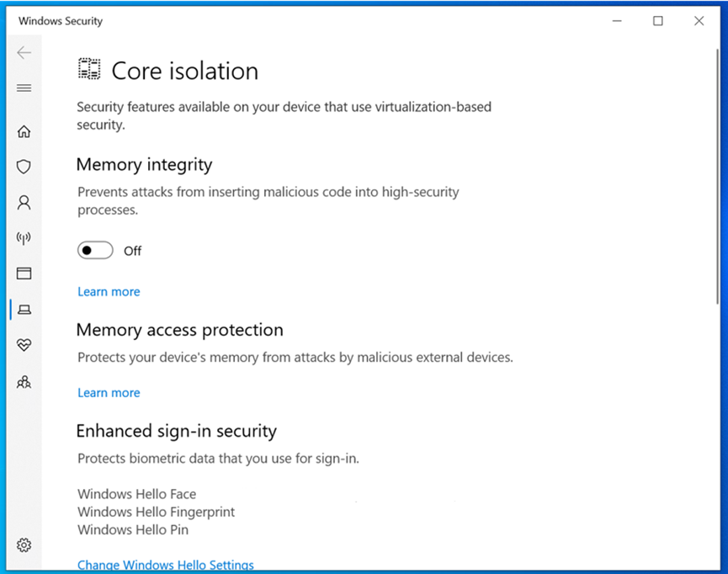Click Learn more under Memory integrity
This screenshot has height=574, width=728.
click(109, 291)
